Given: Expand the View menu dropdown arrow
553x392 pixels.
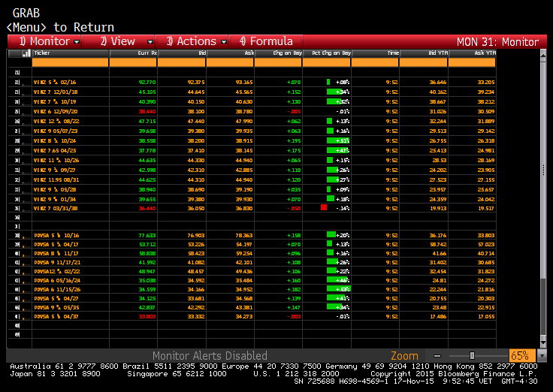Looking at the screenshot, I should point(150,41).
